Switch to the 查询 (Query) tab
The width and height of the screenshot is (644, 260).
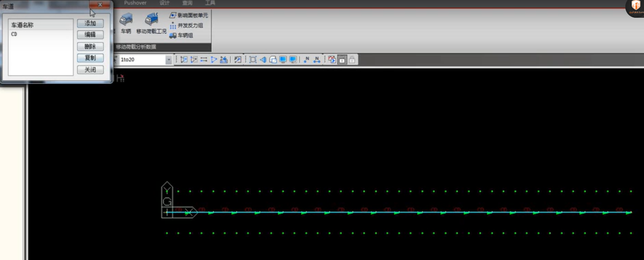click(187, 3)
